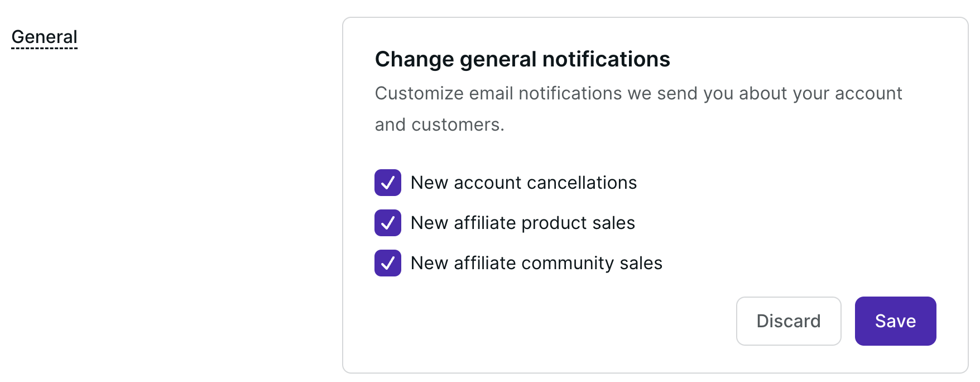This screenshot has height=382, width=980.
Task: Click the 'New affiliate product sales' label
Action: pos(522,223)
